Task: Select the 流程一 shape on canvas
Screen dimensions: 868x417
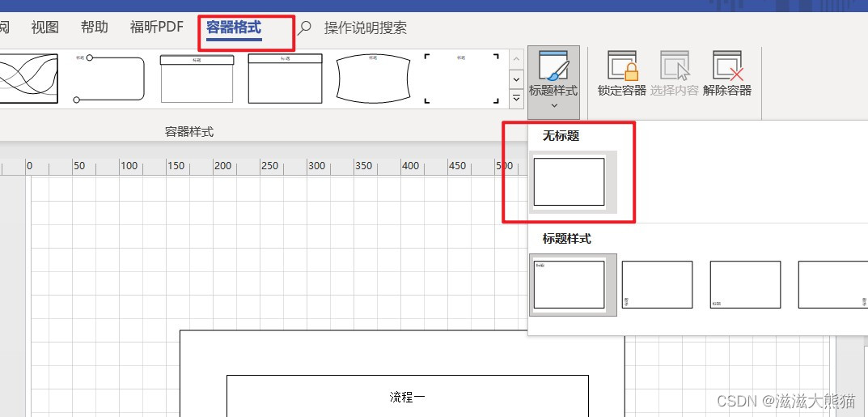Action: (408, 396)
